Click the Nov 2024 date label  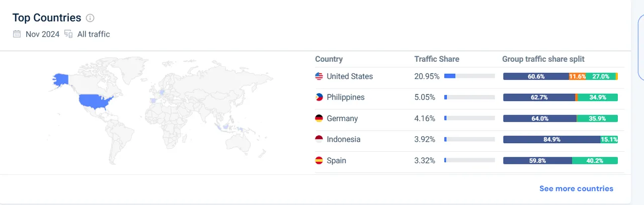[42, 34]
